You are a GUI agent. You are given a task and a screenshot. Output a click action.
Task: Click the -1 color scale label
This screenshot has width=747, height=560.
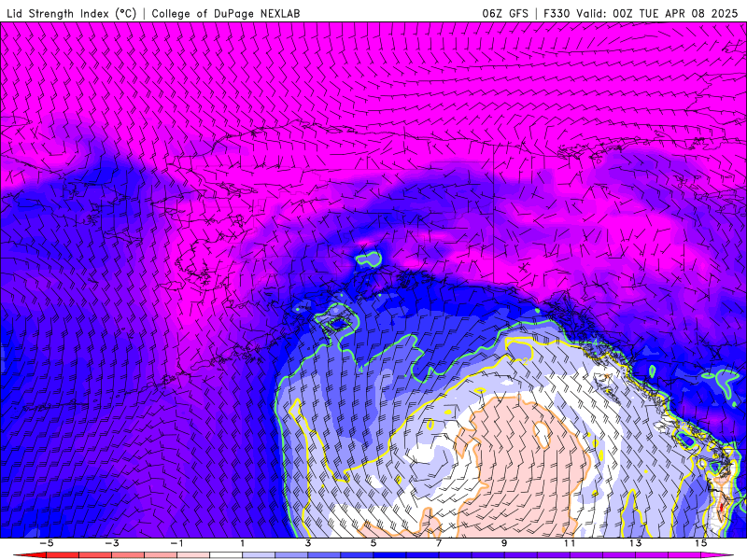pyautogui.click(x=177, y=543)
